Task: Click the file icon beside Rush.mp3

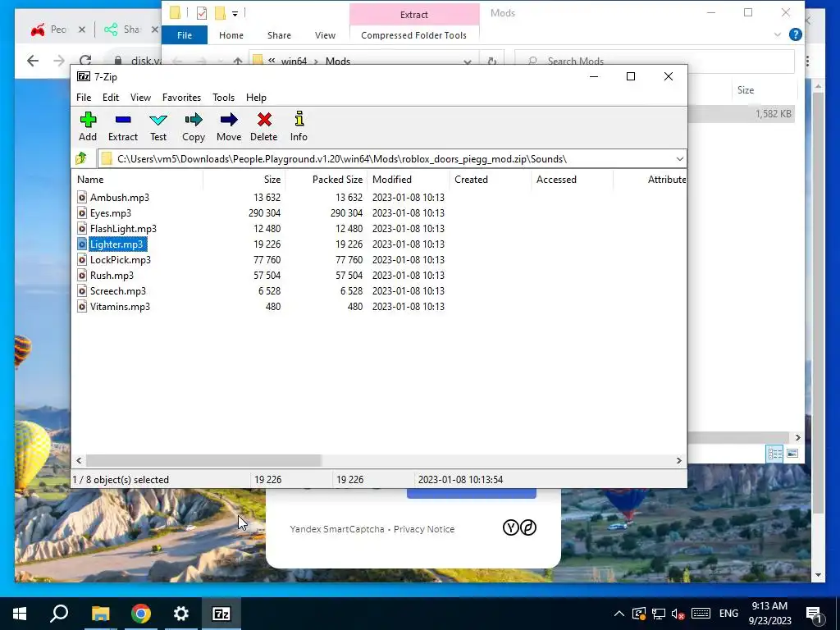Action: click(x=82, y=275)
